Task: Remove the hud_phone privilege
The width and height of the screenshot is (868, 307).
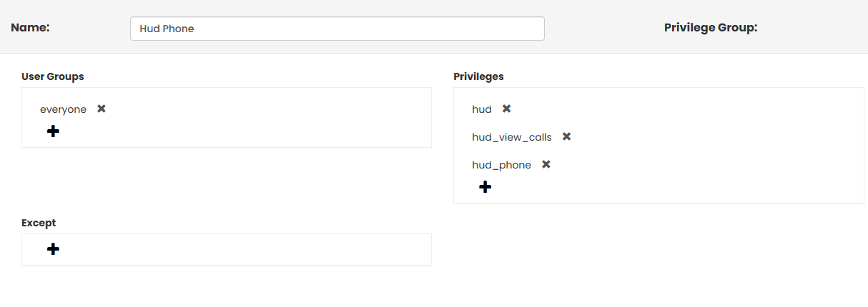Action: 546,165
